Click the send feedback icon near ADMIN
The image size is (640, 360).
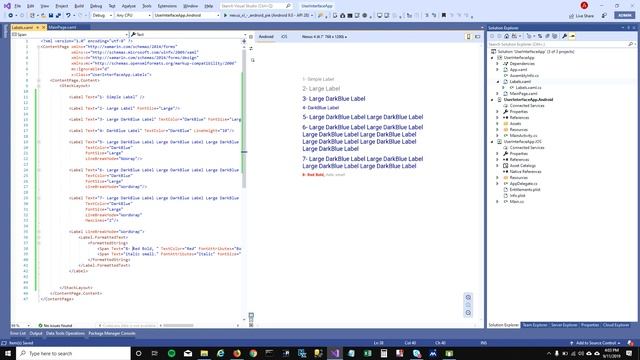coord(604,16)
